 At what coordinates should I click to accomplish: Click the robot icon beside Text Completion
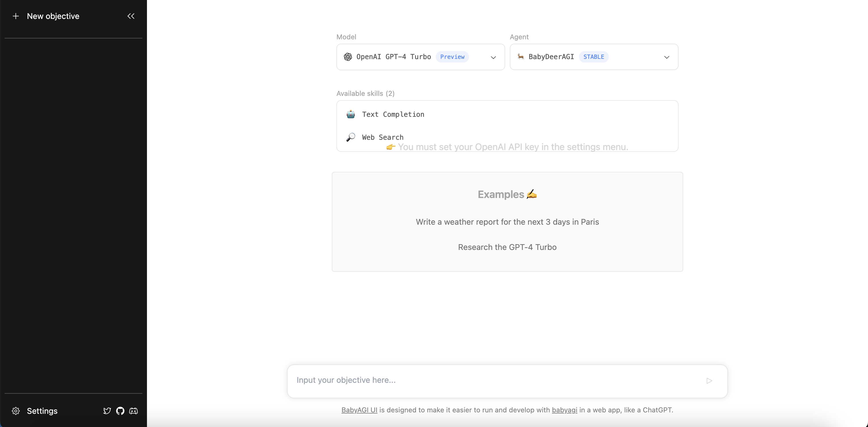click(350, 114)
